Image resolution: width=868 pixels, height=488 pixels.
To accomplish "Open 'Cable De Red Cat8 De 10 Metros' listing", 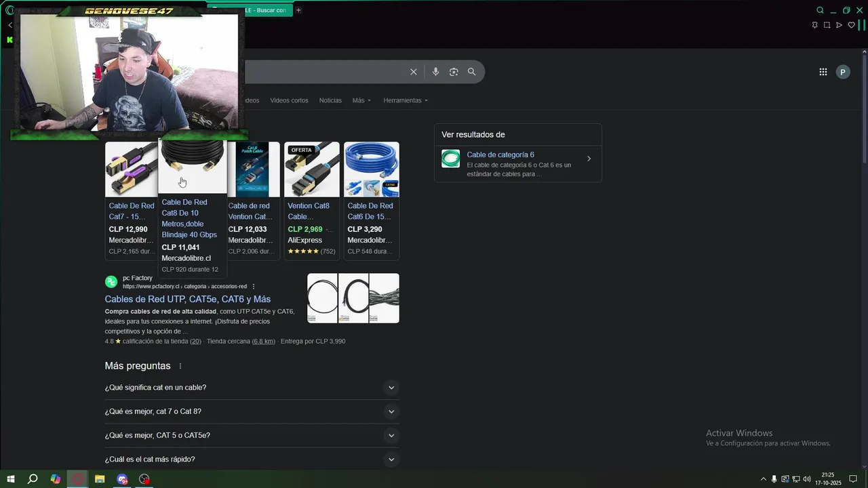I will (x=189, y=218).
